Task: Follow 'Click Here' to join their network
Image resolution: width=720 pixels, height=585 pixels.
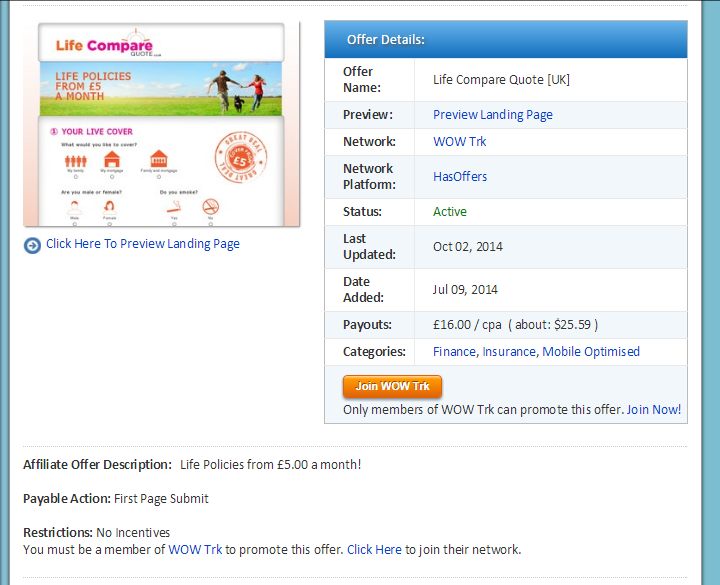Action: (x=374, y=550)
